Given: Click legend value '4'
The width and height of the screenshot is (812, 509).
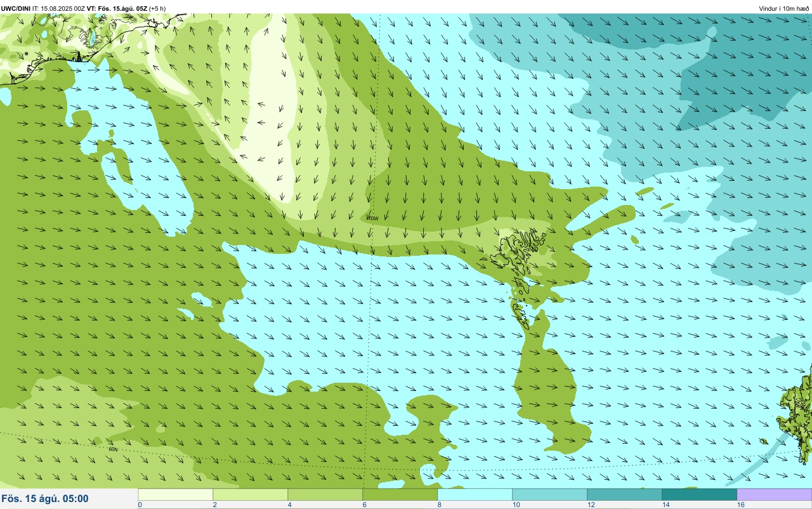Looking at the screenshot, I should coord(290,505).
